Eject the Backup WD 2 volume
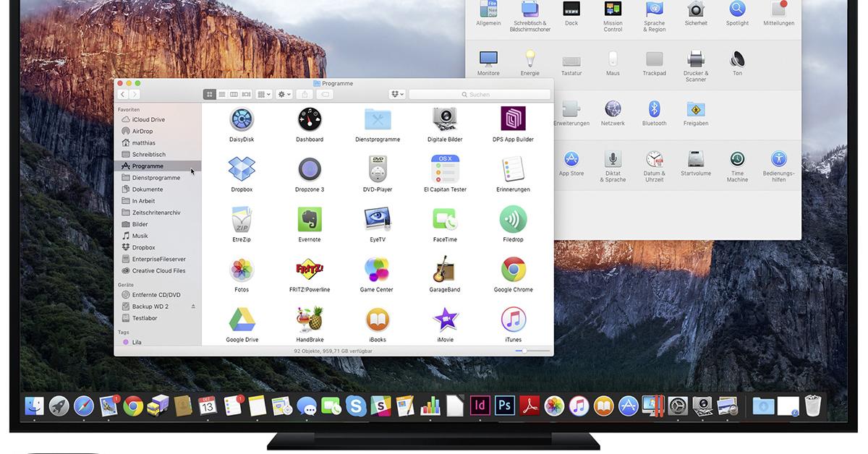Viewport: 868px width, 454px height. (x=193, y=307)
